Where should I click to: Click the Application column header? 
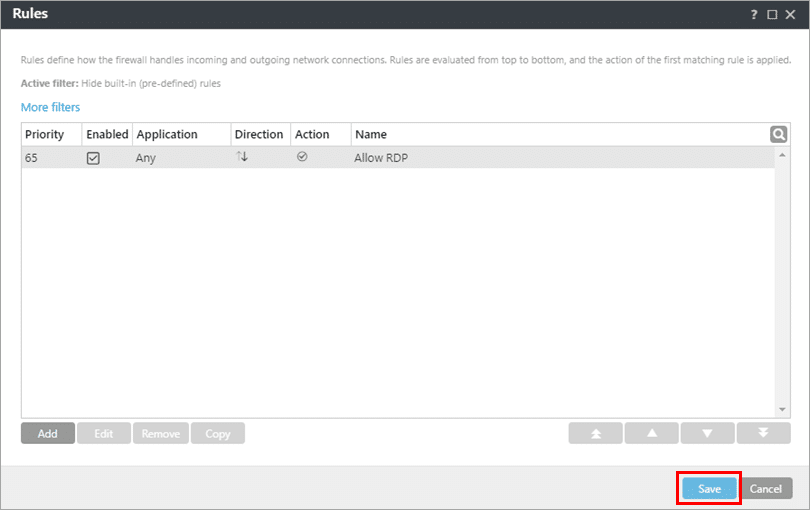(167, 134)
